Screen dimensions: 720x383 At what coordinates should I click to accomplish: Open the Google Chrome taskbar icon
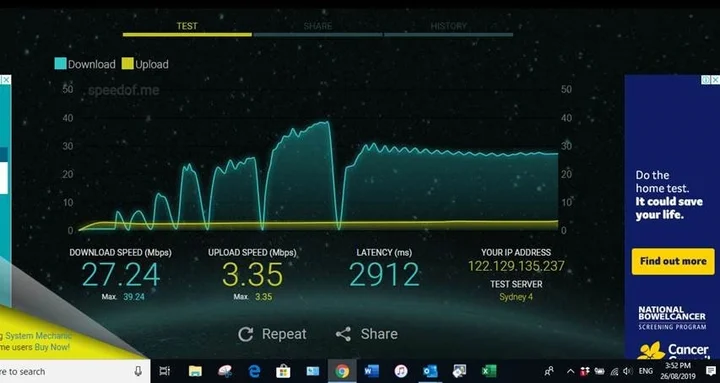tap(342, 371)
